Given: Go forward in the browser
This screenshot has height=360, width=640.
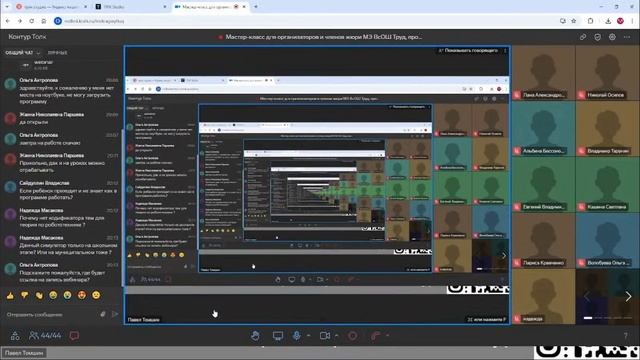Looking at the screenshot, I should [x=20, y=21].
